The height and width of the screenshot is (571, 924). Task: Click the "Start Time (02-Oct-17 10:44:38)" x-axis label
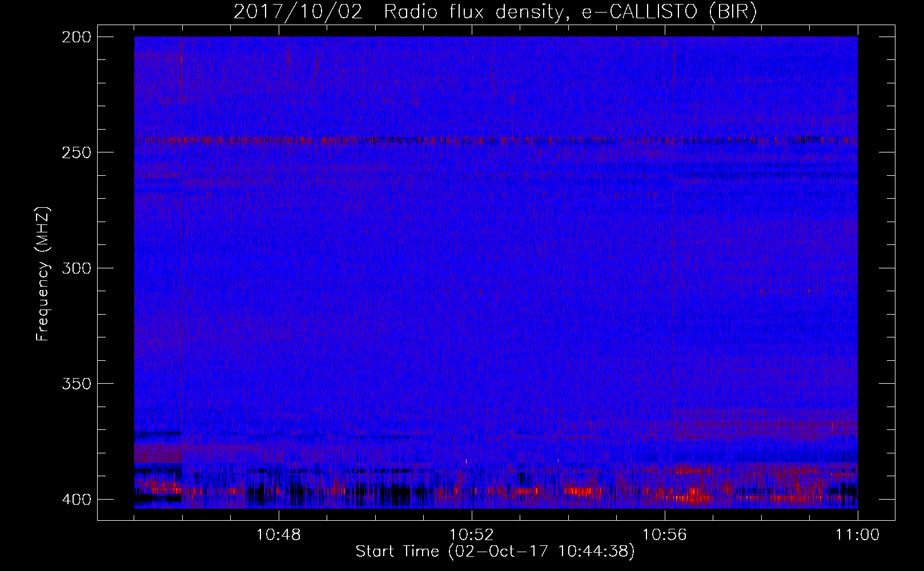[495, 552]
